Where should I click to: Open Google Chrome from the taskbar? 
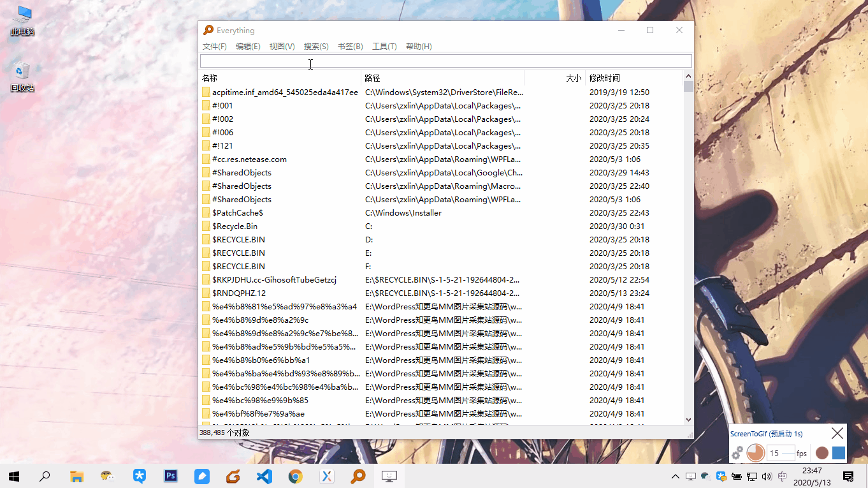coord(295,476)
